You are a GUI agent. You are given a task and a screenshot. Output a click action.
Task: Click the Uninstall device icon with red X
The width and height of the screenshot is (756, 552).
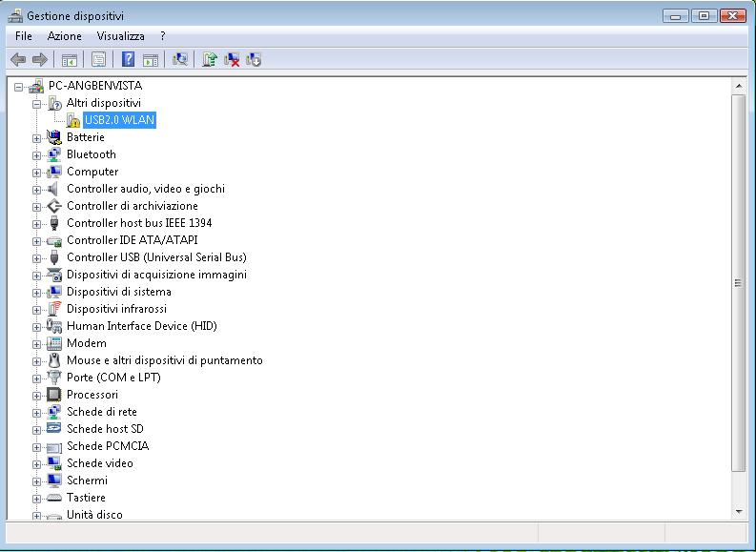pos(232,59)
